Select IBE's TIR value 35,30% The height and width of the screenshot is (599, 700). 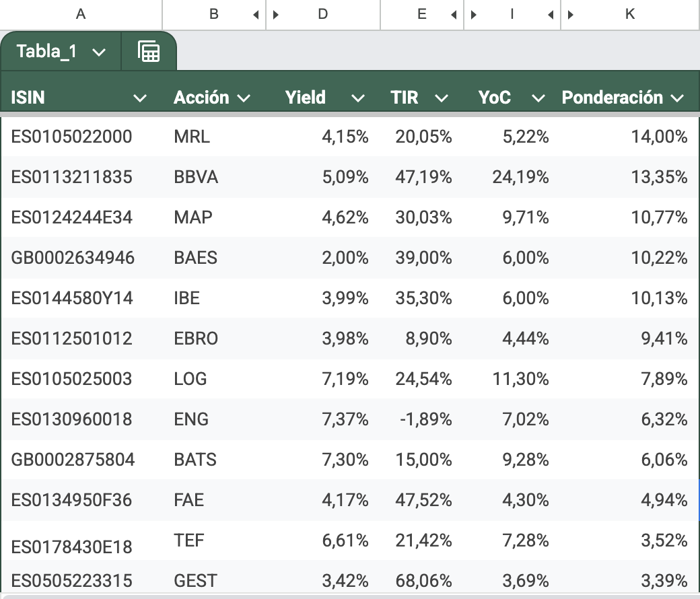[x=422, y=298]
